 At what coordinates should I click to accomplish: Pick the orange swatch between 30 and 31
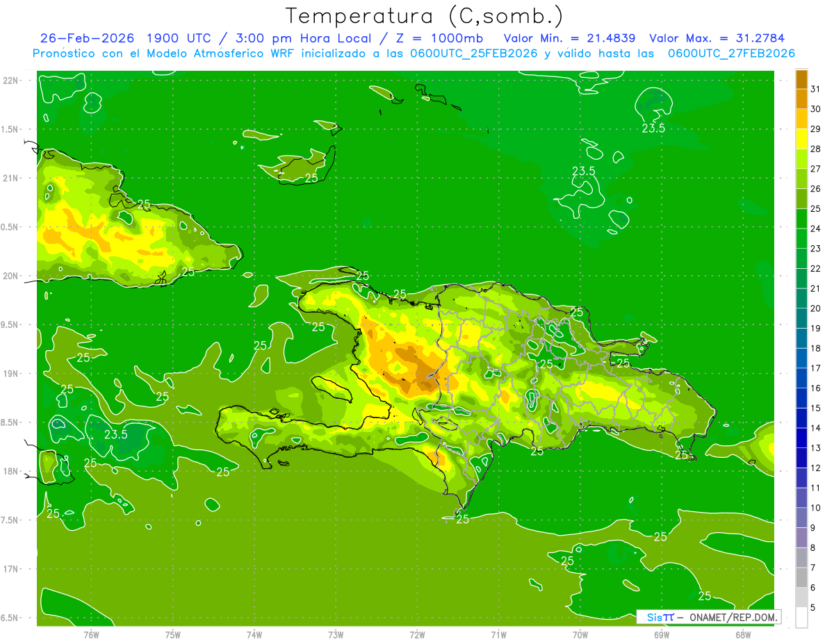tap(801, 99)
